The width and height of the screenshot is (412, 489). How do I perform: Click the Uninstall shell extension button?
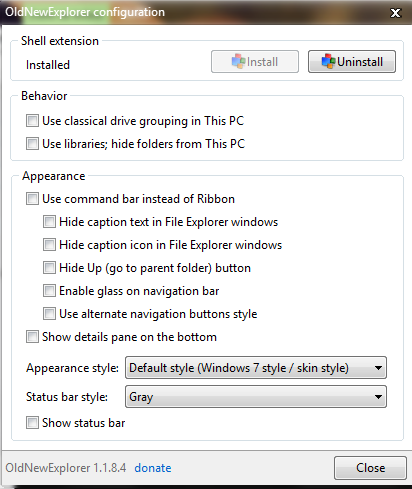click(352, 62)
